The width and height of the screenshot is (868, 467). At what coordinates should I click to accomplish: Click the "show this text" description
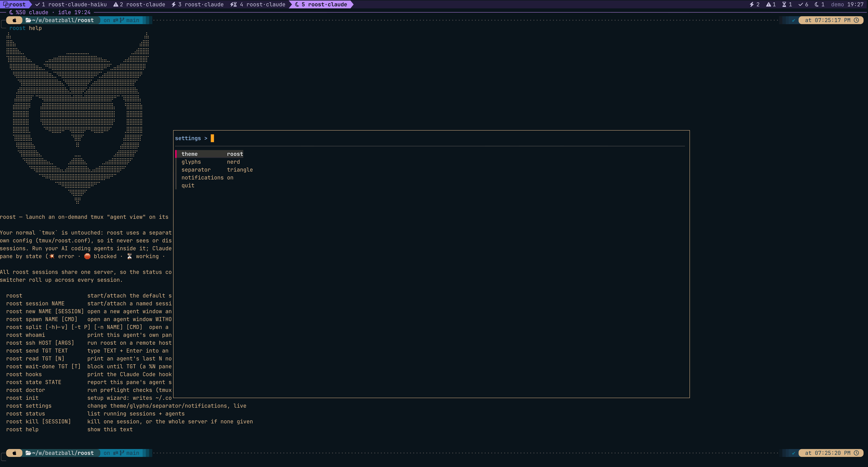pos(110,429)
